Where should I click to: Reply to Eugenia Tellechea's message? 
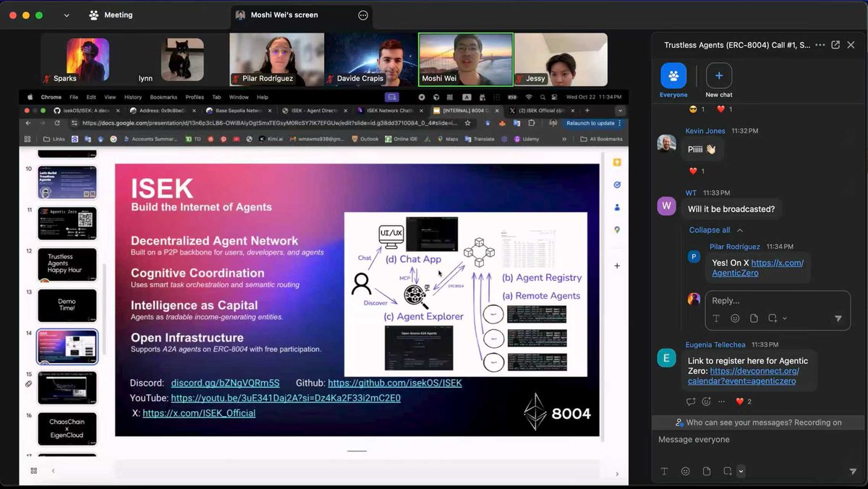(691, 401)
